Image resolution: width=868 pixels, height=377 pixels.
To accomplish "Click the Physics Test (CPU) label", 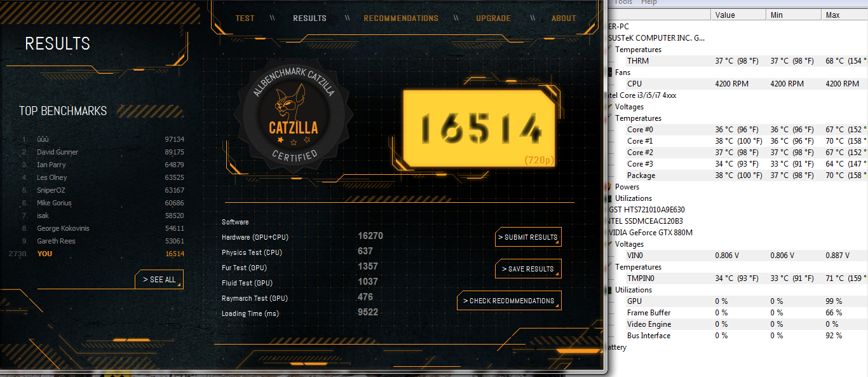I will [x=252, y=252].
